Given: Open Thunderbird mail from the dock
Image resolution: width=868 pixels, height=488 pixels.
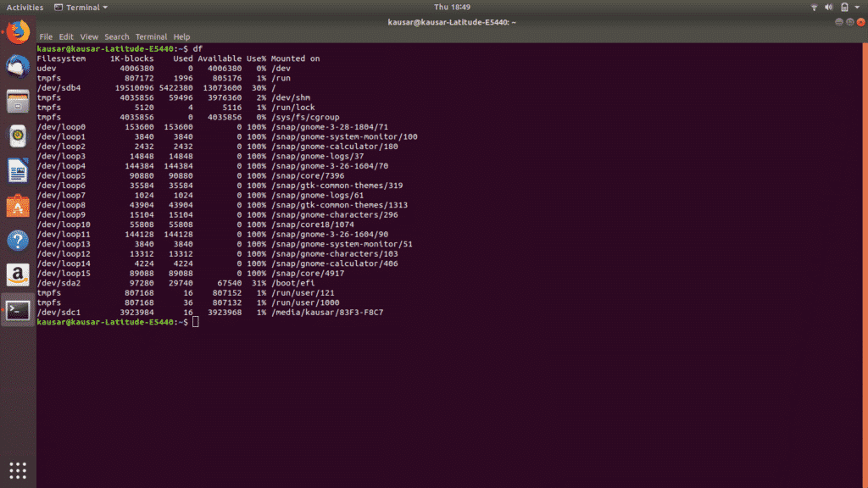Looking at the screenshot, I should (x=17, y=65).
